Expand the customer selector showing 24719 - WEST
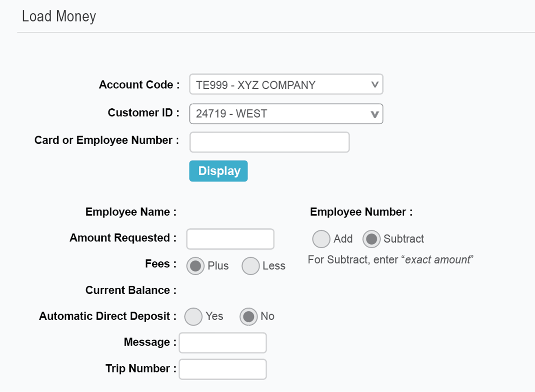This screenshot has width=535, height=392. click(285, 114)
